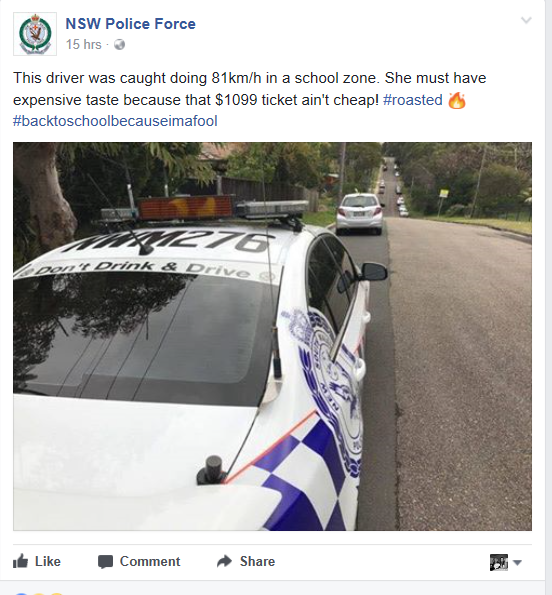Open the police car photo
Image resolution: width=552 pixels, height=595 pixels.
272,336
